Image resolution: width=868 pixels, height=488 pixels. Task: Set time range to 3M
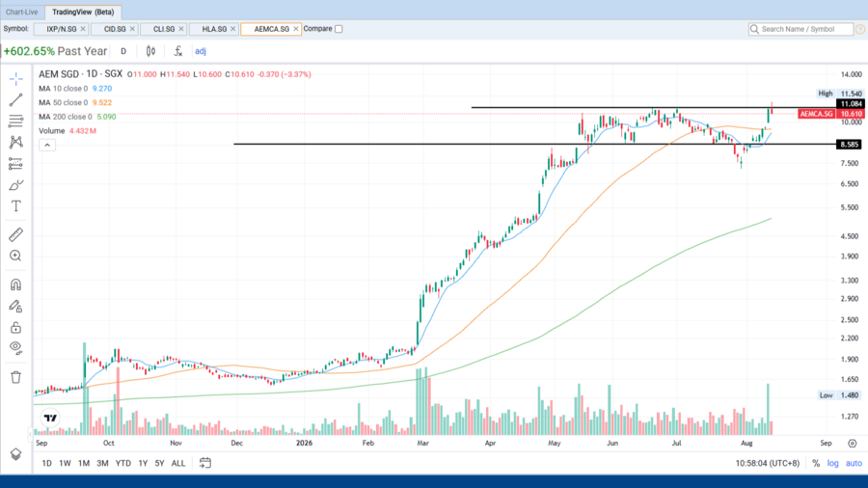point(102,463)
